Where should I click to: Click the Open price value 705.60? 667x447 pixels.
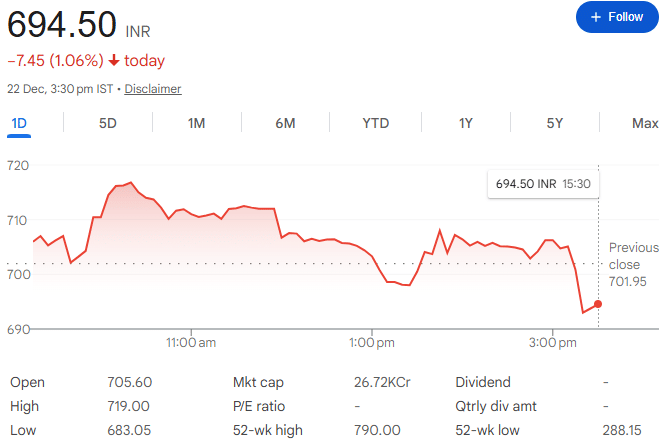129,382
